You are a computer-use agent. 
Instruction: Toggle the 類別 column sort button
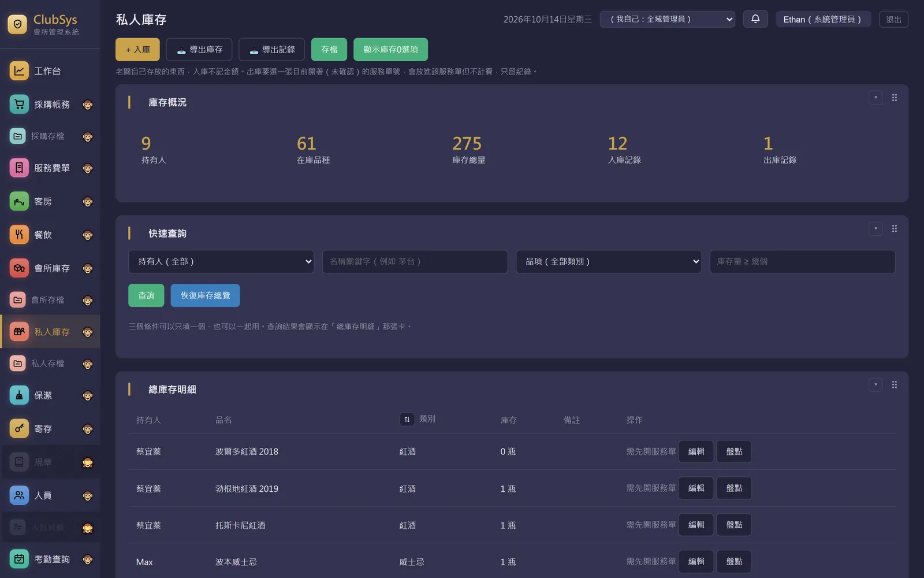[x=407, y=419]
